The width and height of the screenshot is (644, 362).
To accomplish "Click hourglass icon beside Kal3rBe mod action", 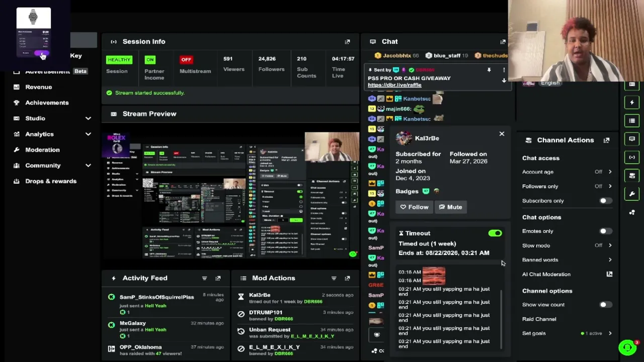I will coord(241,298).
